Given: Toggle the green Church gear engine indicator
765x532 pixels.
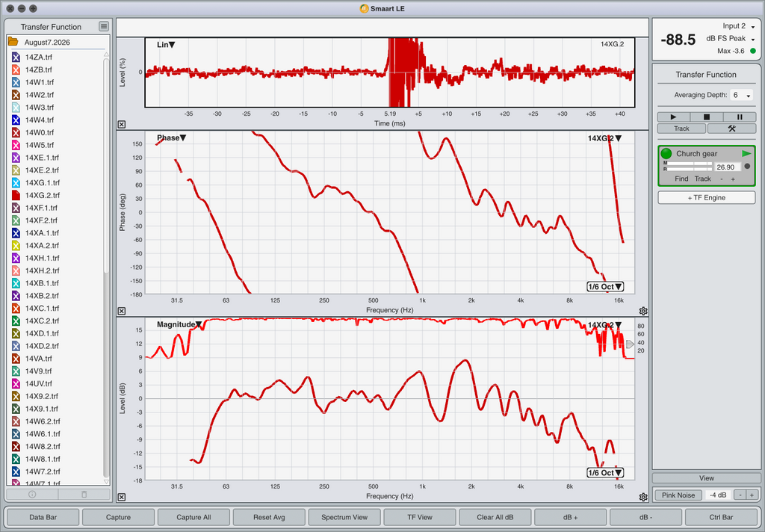Looking at the screenshot, I should pyautogui.click(x=666, y=154).
